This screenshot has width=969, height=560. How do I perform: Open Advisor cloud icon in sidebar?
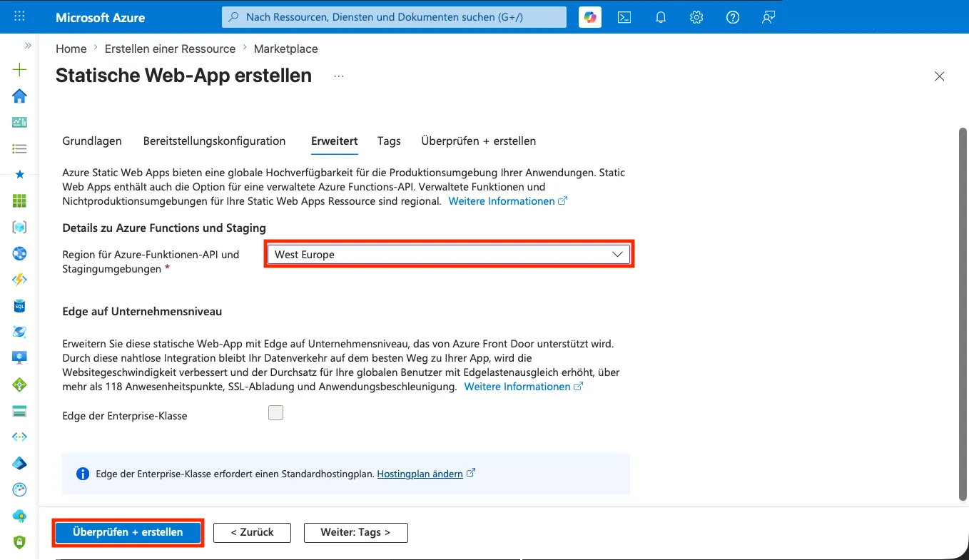point(19,516)
